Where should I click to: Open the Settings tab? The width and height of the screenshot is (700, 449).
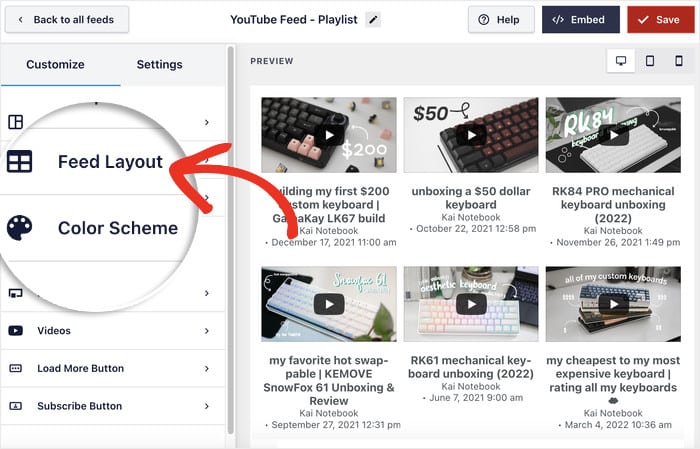159,64
